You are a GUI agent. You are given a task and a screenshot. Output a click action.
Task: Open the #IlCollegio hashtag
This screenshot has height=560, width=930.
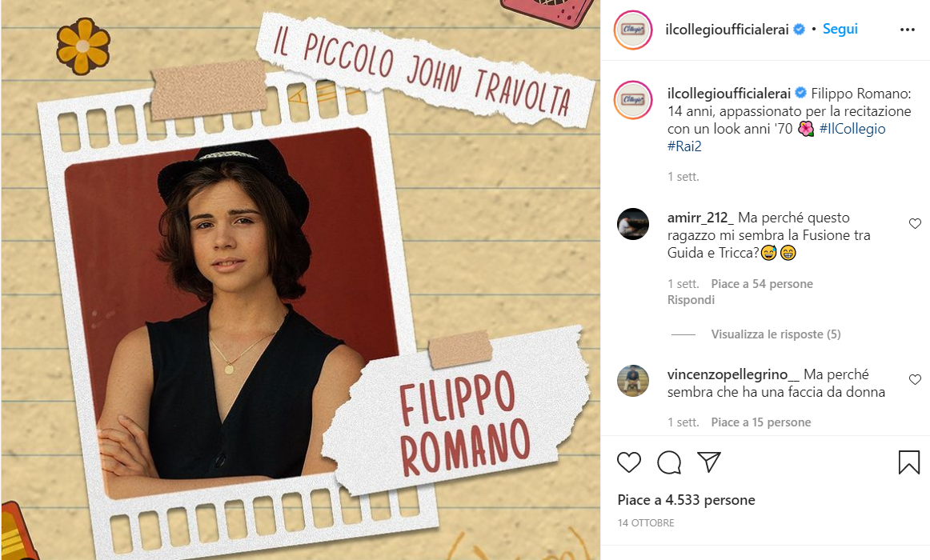tap(852, 129)
